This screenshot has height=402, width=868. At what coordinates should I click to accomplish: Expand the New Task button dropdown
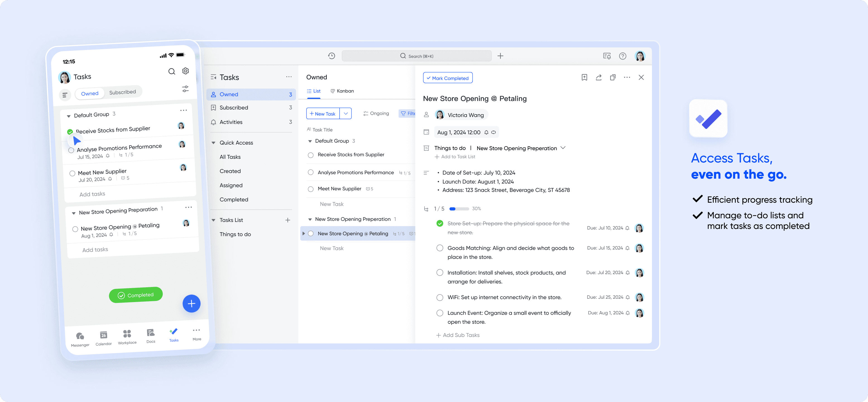(346, 113)
